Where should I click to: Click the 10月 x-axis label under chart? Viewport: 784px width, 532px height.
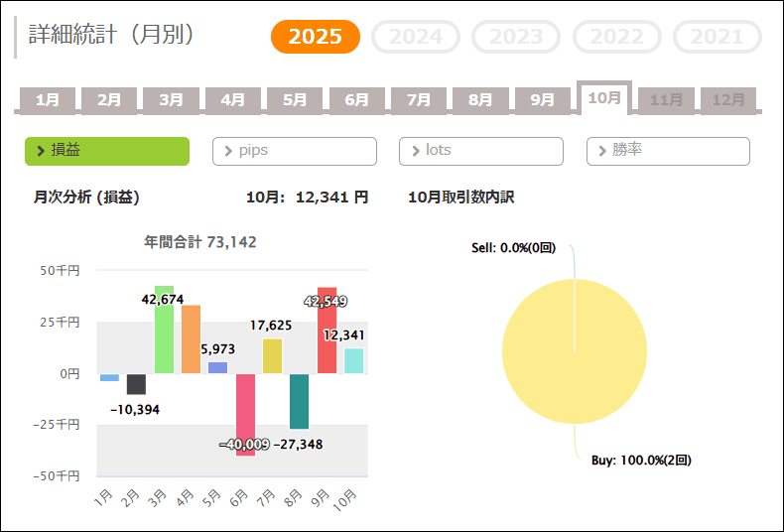pyautogui.click(x=346, y=500)
